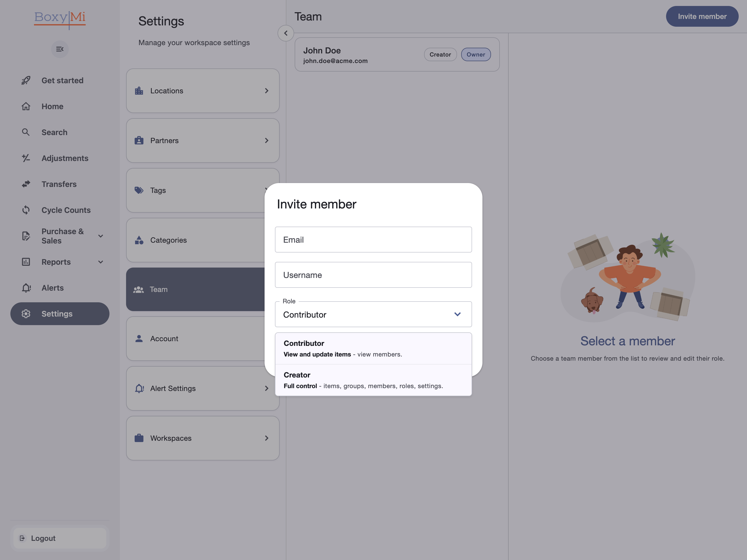Image resolution: width=747 pixels, height=560 pixels.
Task: Click the Get started rocket icon
Action: (x=26, y=80)
